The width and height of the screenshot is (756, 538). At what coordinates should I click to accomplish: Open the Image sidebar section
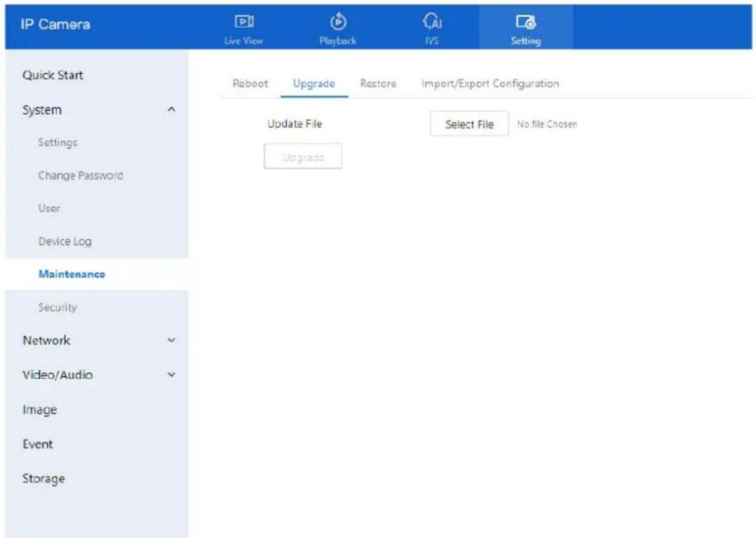point(40,410)
